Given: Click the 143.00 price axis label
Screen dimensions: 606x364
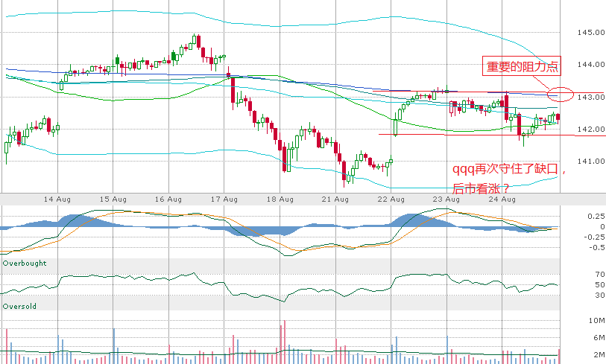Looking at the screenshot, I should tap(590, 98).
